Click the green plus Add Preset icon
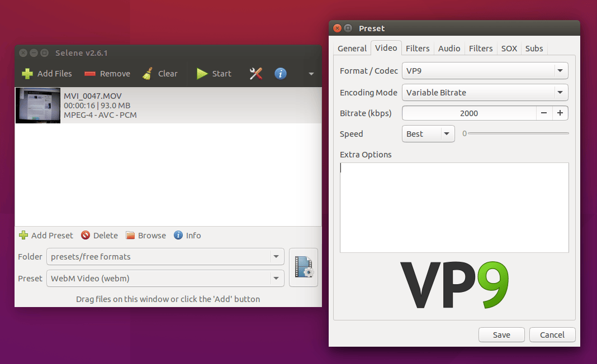The height and width of the screenshot is (364, 597). pos(23,236)
